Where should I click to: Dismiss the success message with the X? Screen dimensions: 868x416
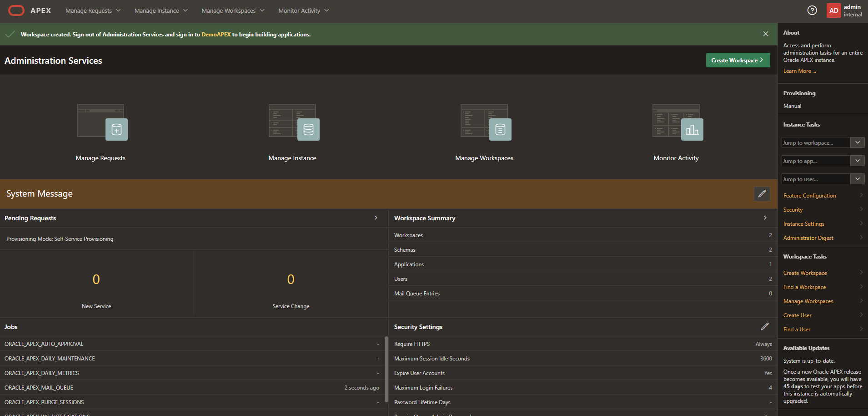(x=766, y=34)
